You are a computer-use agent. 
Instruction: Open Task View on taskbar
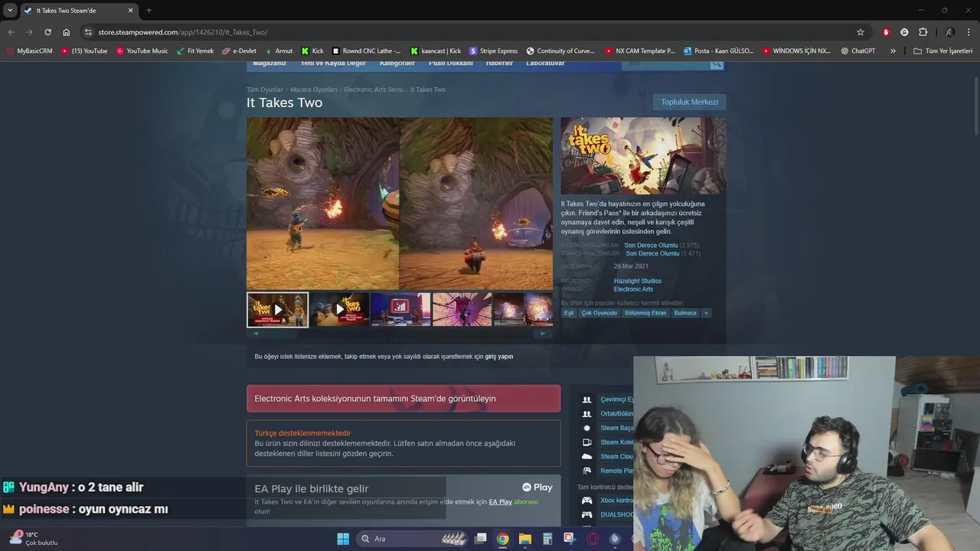[481, 539]
